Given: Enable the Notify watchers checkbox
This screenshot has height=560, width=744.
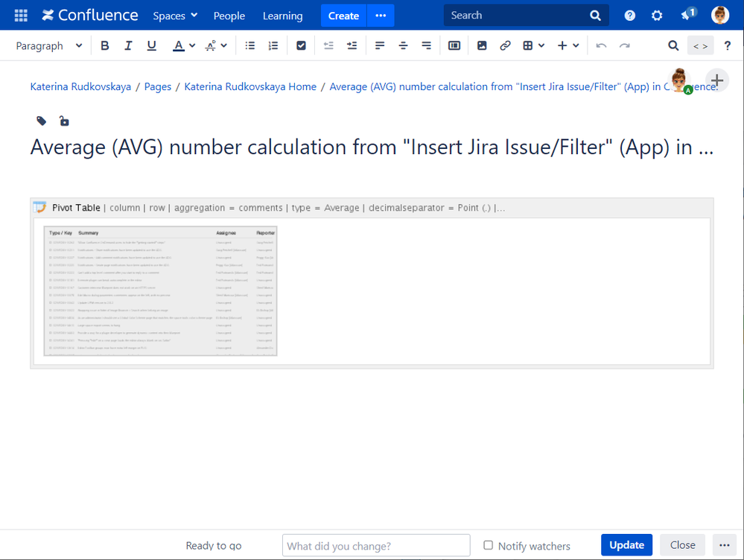Looking at the screenshot, I should pos(489,545).
